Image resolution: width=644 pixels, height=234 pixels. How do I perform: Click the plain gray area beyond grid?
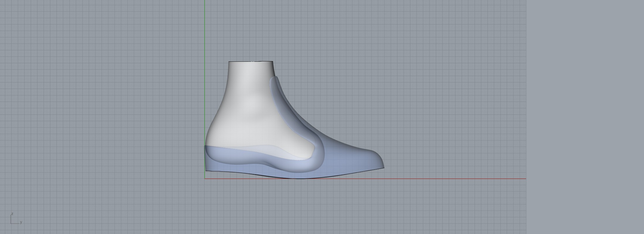pos(585,117)
